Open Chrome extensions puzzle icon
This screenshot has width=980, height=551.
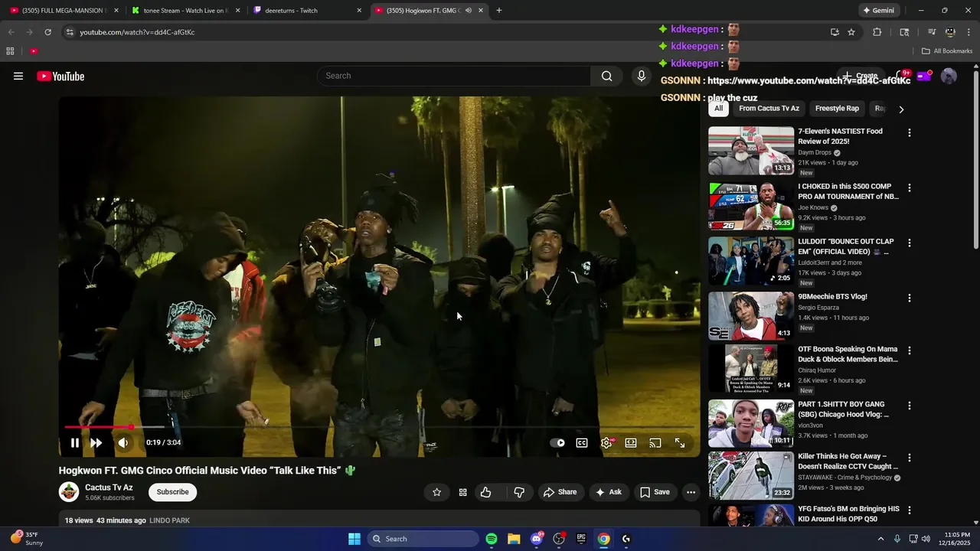click(877, 32)
